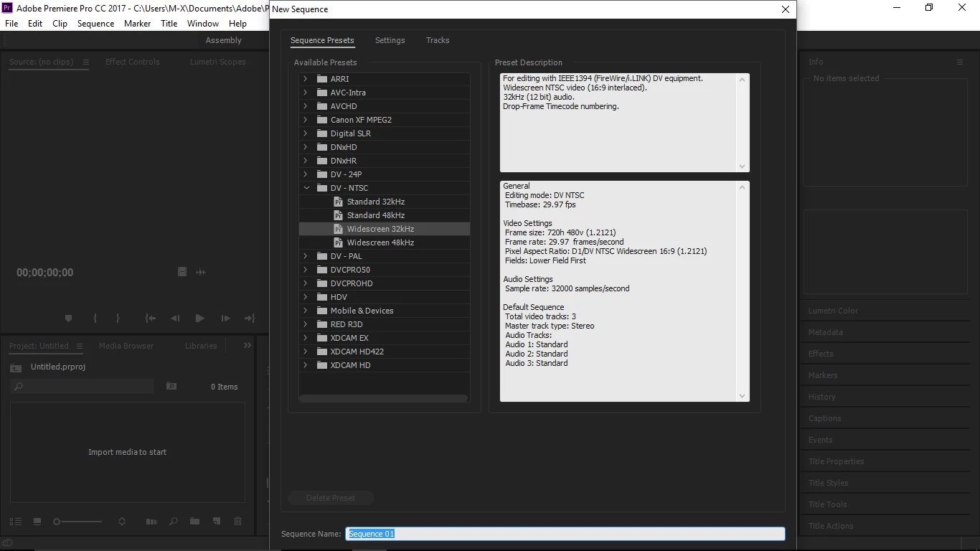Viewport: 980px width, 551px height.
Task: Collapse the DV - NTSC preset folder
Action: click(306, 188)
